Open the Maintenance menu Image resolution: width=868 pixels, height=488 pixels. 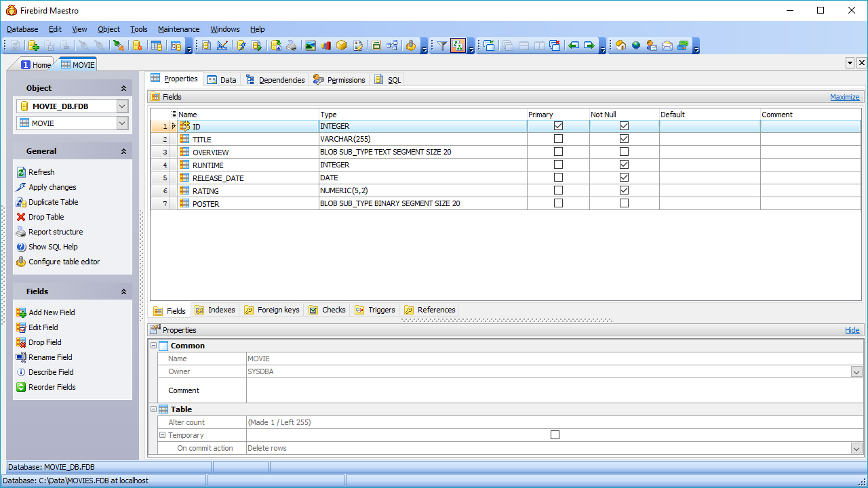[178, 29]
